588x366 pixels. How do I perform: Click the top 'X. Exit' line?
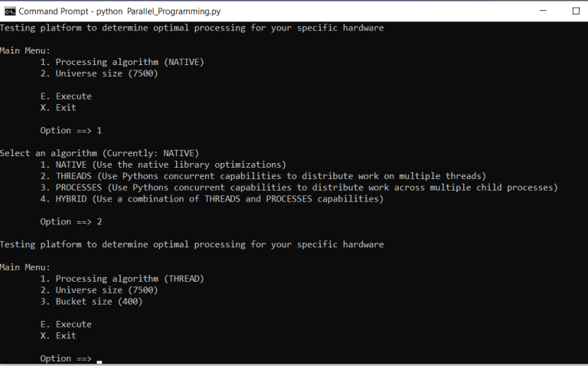tap(58, 108)
